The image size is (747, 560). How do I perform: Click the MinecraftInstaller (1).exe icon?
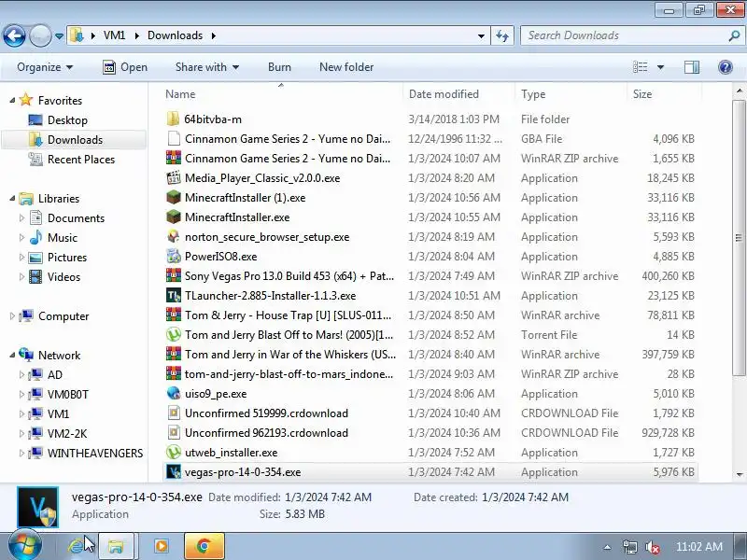(174, 197)
